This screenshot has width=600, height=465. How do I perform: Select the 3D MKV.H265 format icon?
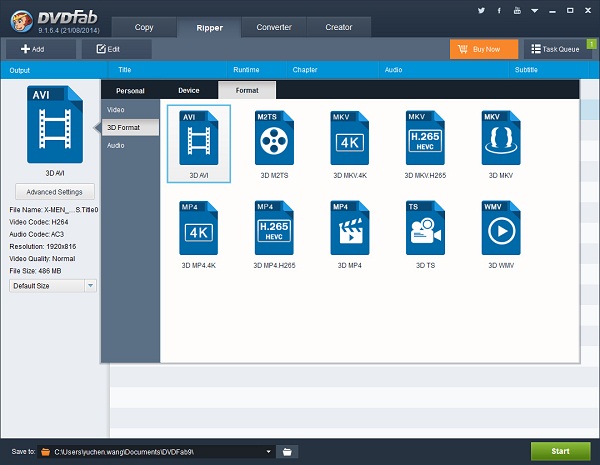click(425, 138)
